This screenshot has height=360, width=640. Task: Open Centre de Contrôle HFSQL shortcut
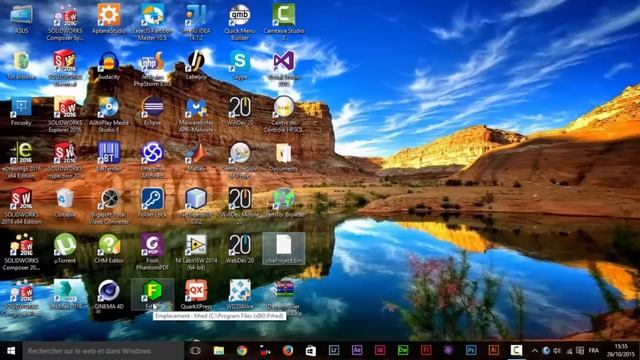tap(284, 114)
